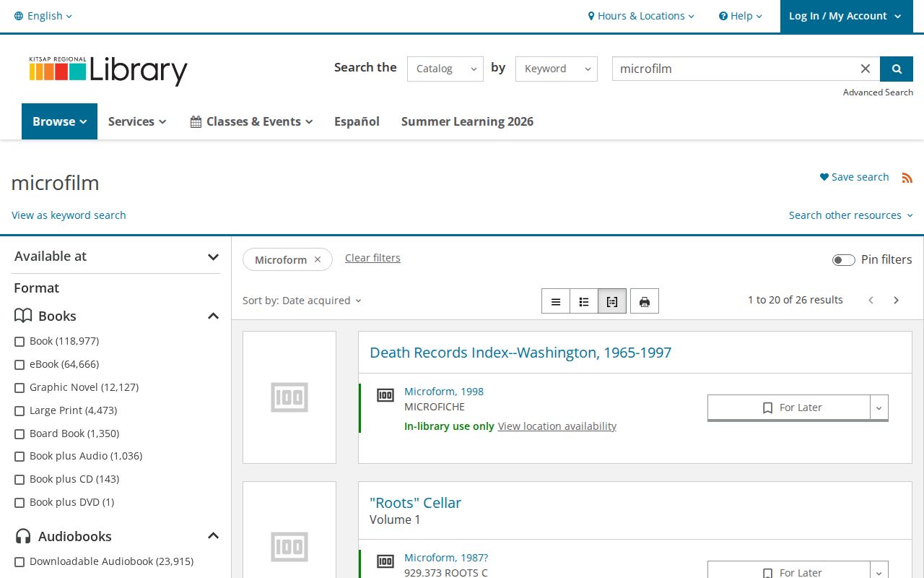The height and width of the screenshot is (578, 924).
Task: Click the Clear filters link
Action: click(372, 258)
